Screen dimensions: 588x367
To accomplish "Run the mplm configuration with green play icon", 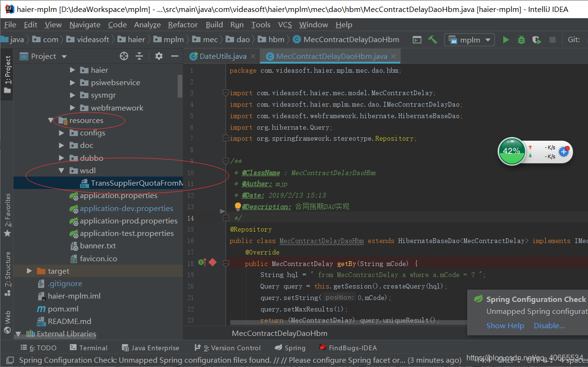I will coord(506,39).
